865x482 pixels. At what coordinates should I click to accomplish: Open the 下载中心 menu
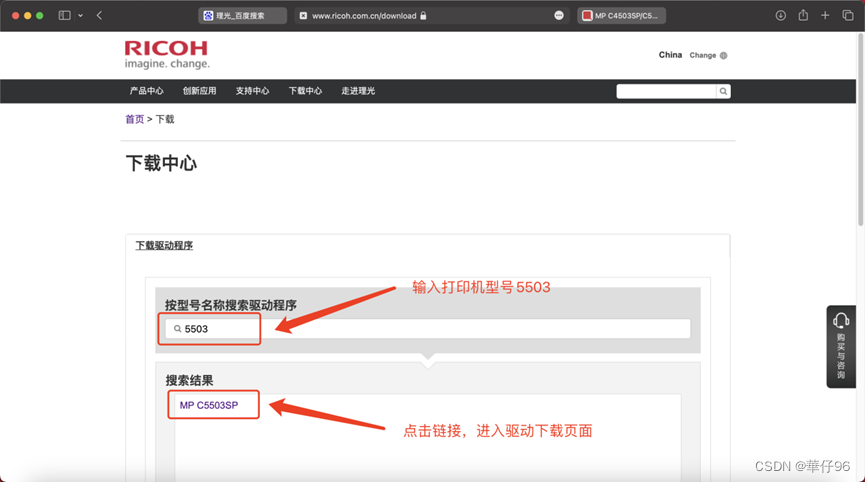[x=305, y=91]
